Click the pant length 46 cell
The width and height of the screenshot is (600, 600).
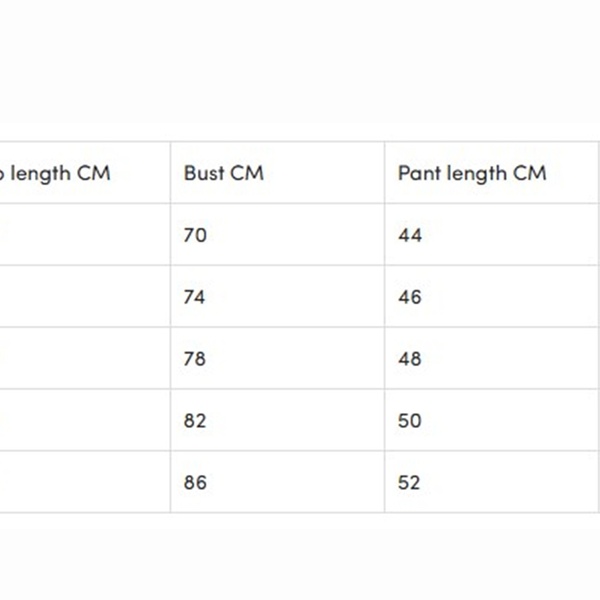tap(410, 297)
